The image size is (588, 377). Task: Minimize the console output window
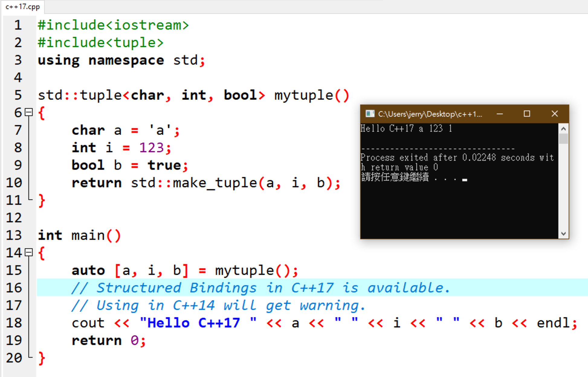pyautogui.click(x=500, y=114)
